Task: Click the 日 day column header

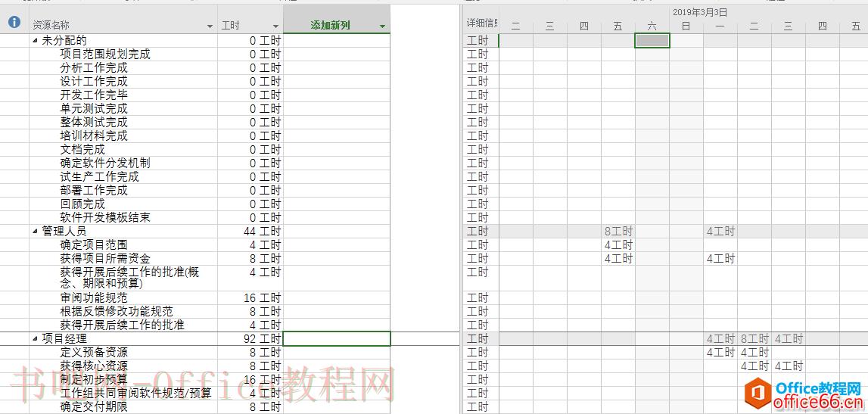Action: coord(686,26)
